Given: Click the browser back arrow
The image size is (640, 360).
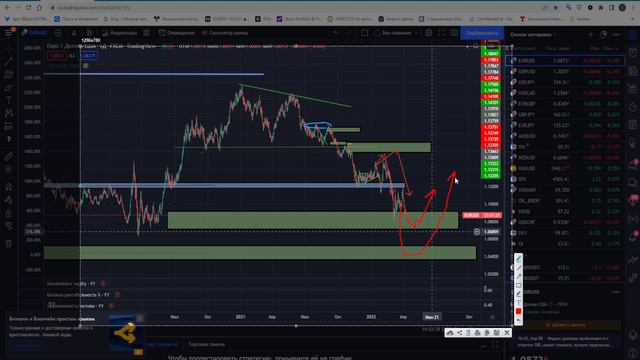Looking at the screenshot, I should [7, 8].
